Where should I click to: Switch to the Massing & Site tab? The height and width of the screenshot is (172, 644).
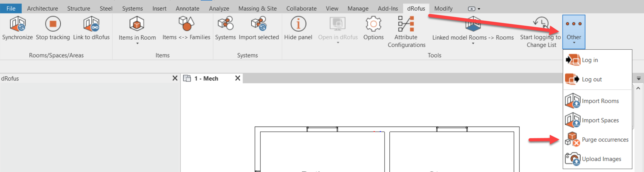pos(257,8)
